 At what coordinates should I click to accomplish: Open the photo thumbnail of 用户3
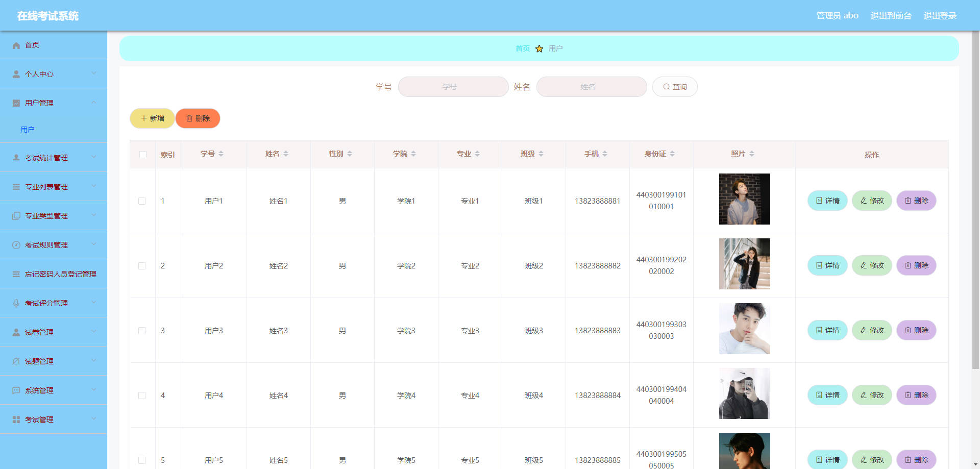point(744,329)
